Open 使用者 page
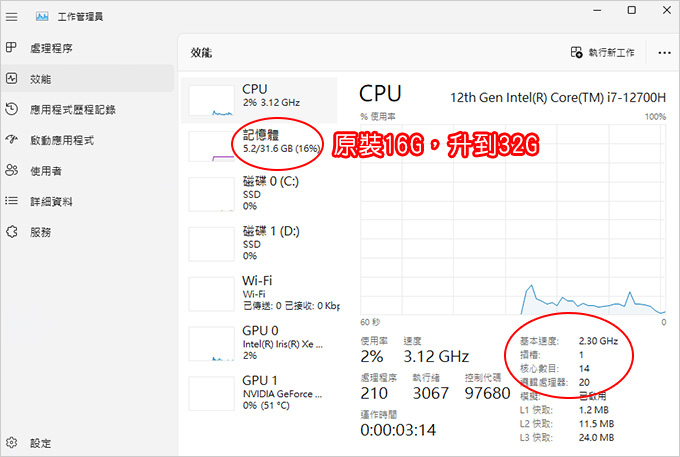680x457 pixels. (x=88, y=171)
